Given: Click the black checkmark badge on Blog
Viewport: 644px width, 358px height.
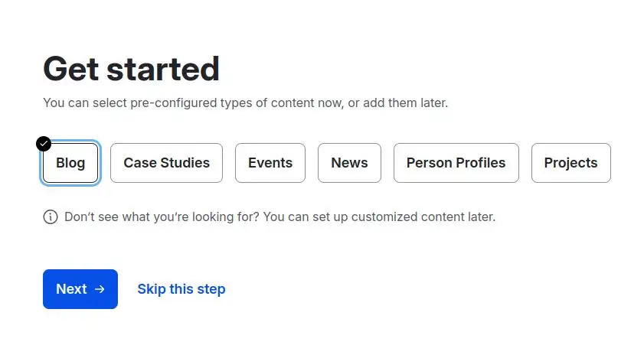Looking at the screenshot, I should coord(44,144).
